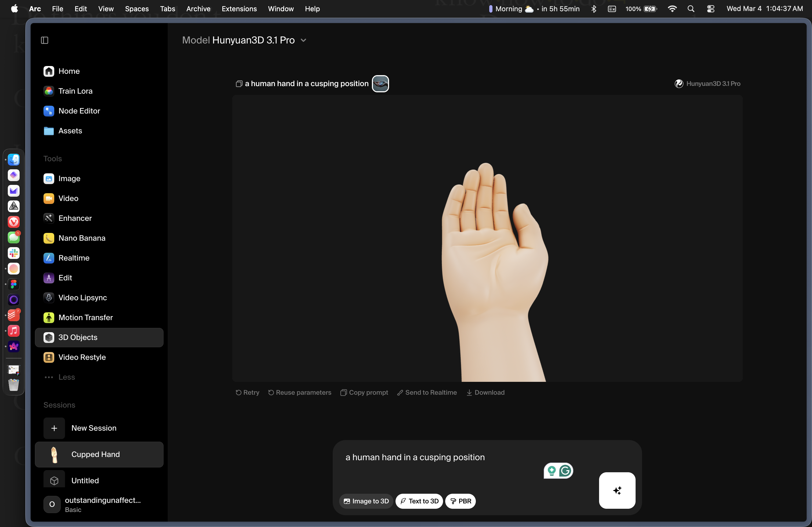Toggle the sidebar collapse icon

tap(45, 40)
